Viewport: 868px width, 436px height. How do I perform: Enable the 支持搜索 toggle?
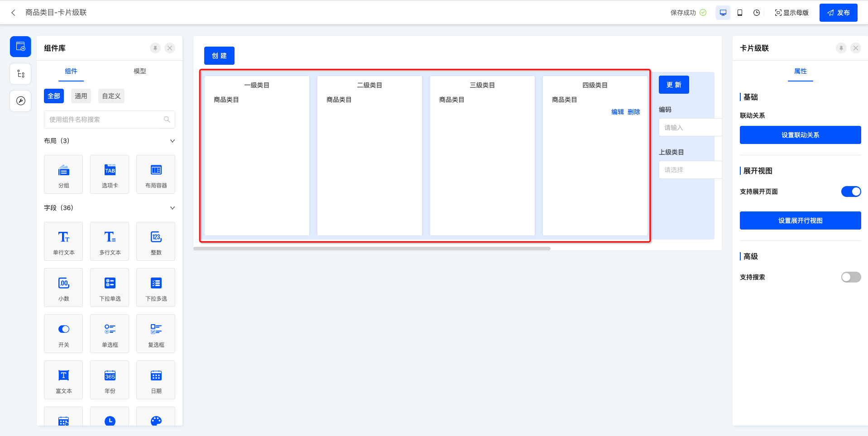[851, 277]
